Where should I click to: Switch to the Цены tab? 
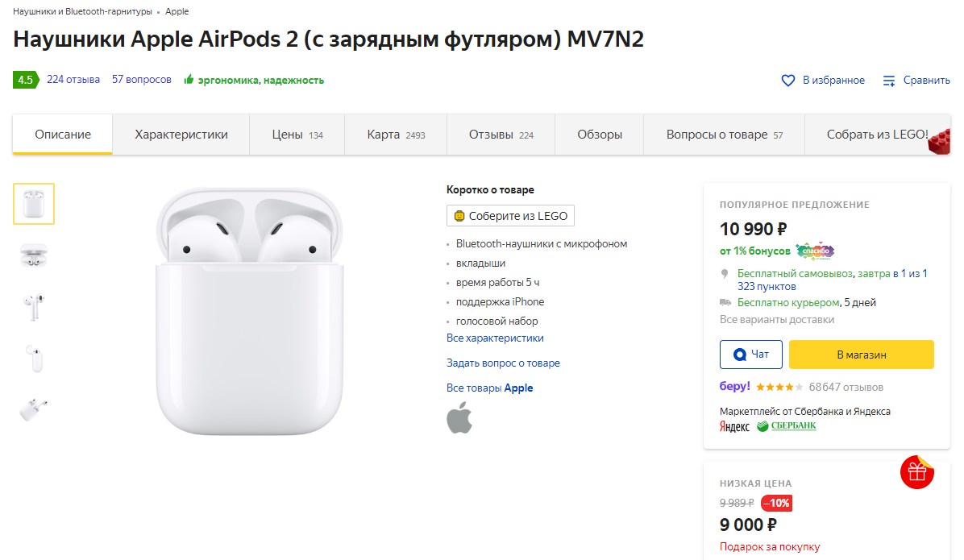click(297, 135)
